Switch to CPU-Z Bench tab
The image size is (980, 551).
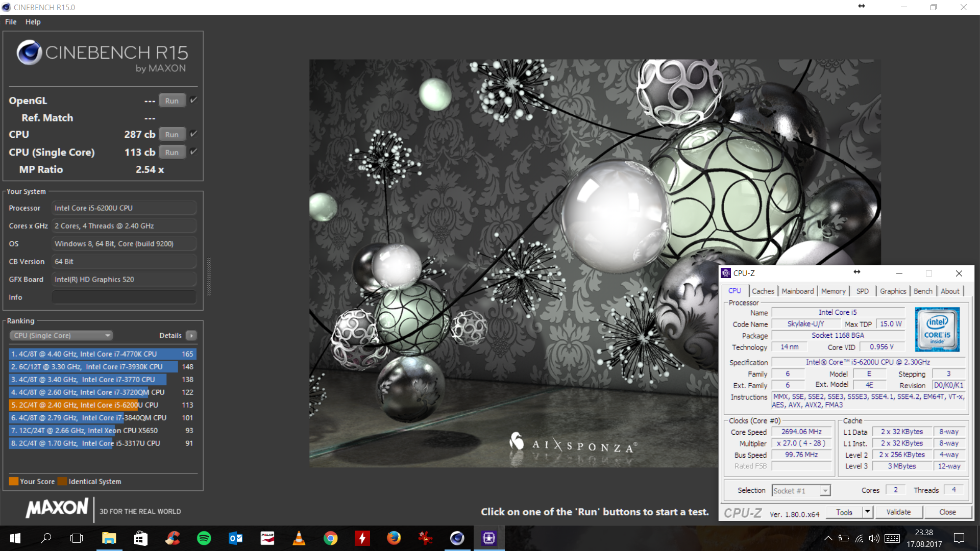click(923, 291)
